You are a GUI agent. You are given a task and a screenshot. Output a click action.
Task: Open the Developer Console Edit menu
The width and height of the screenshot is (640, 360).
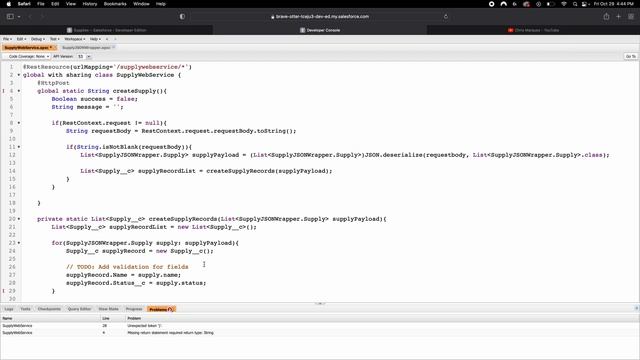click(21, 39)
